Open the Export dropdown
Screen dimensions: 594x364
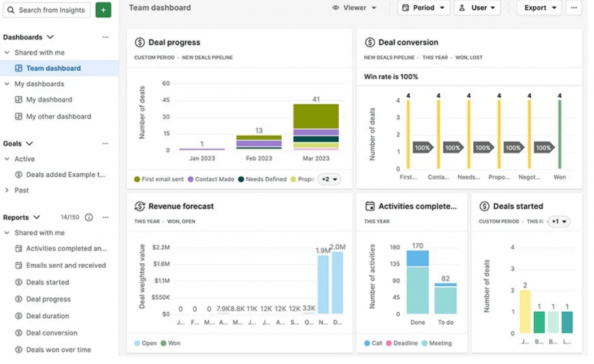pyautogui.click(x=540, y=8)
